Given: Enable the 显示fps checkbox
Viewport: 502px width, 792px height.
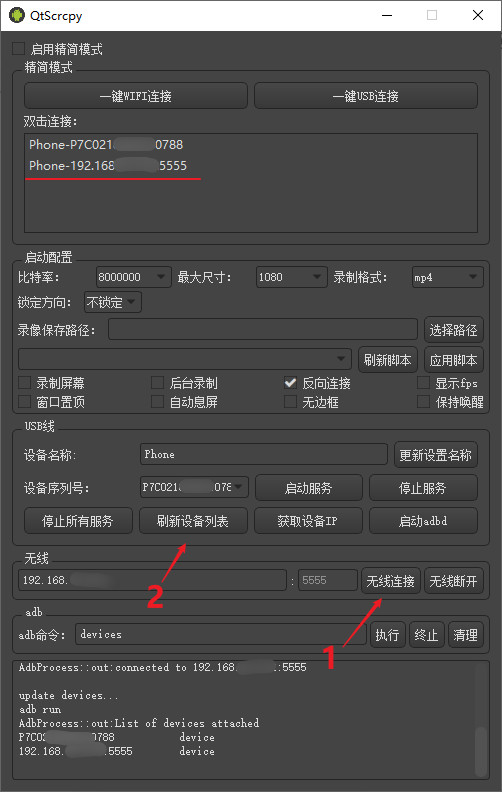Looking at the screenshot, I should (423, 382).
